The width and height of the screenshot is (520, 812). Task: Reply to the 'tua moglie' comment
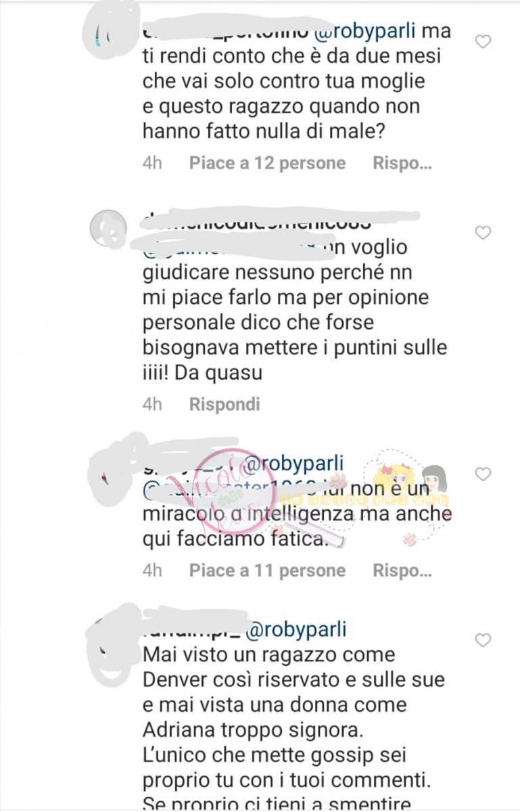402,163
